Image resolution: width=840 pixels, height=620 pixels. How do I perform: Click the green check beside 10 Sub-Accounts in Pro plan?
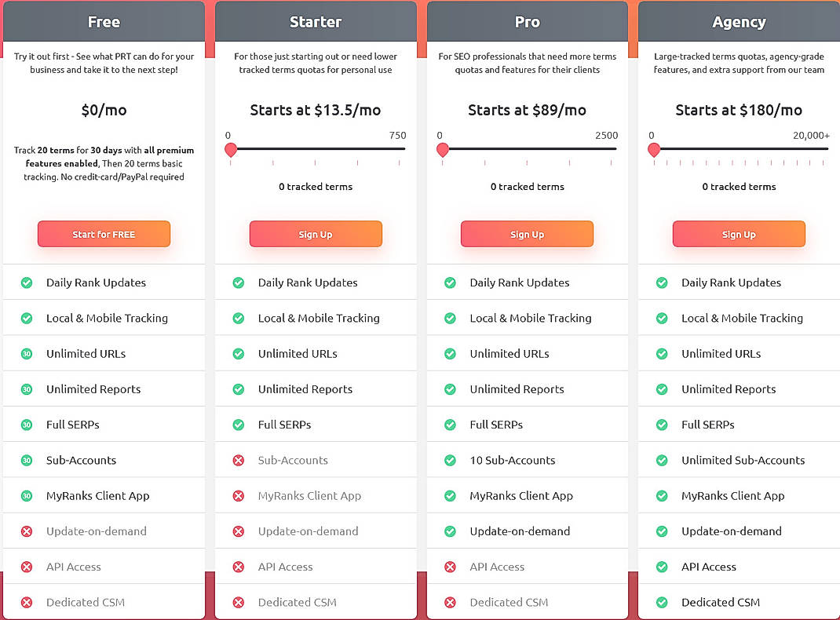[450, 460]
